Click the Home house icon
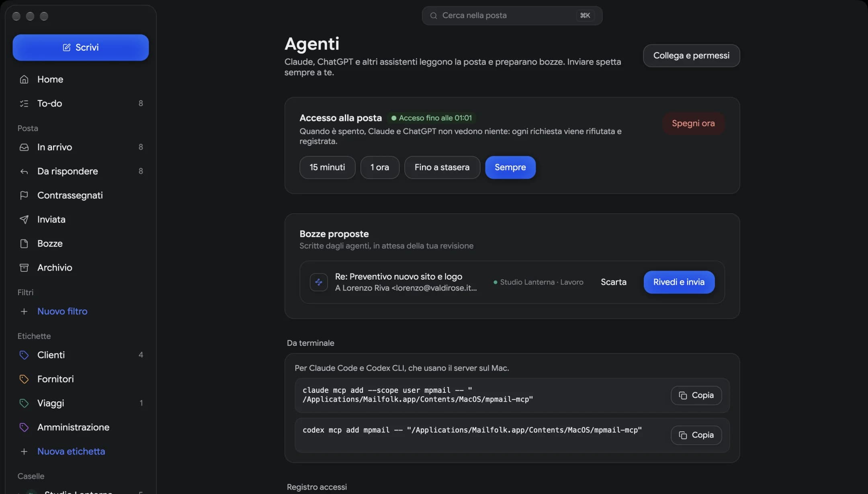Screen dimensions: 868x494 tap(24, 79)
